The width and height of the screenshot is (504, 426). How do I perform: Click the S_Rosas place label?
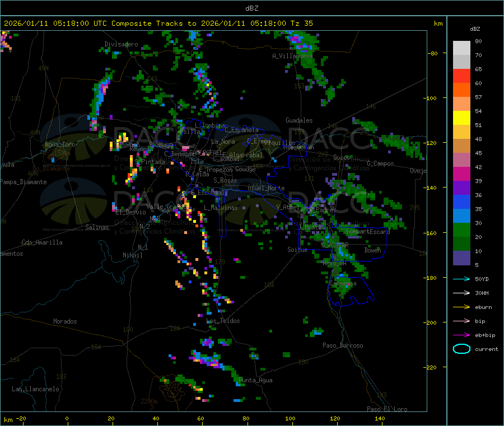pos(225,180)
